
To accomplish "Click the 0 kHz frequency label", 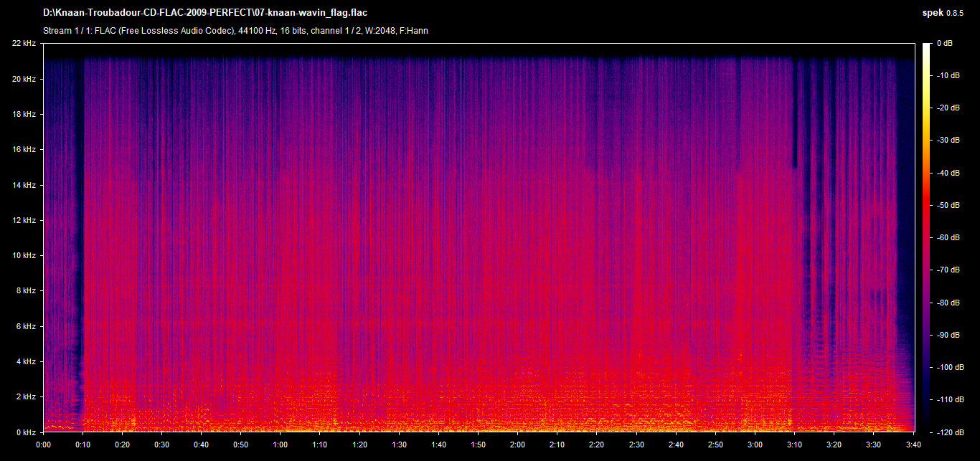I will click(x=27, y=432).
